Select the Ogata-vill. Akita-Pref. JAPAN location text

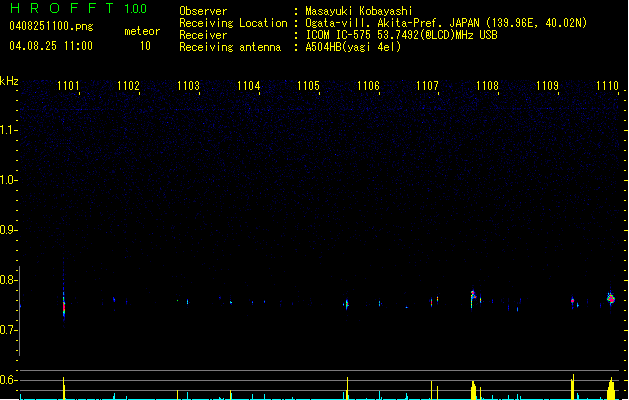pos(446,23)
